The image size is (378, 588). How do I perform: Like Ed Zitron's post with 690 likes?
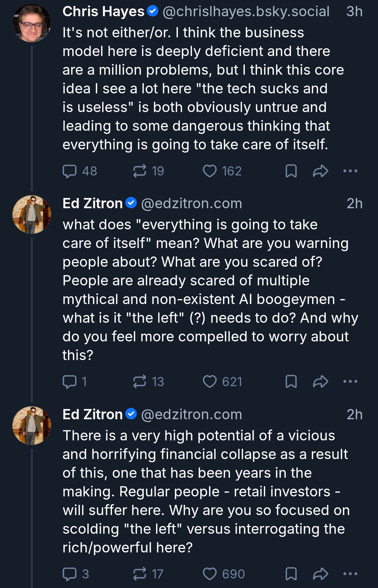point(210,574)
